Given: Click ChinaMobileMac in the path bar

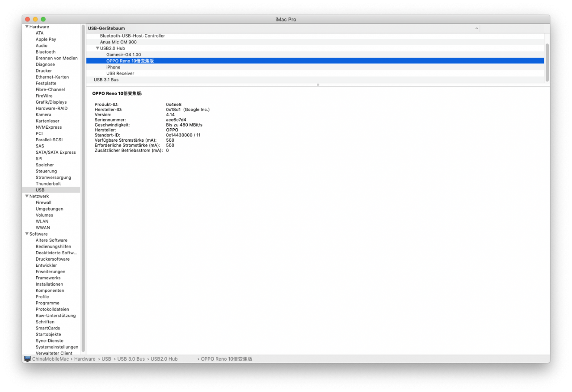Looking at the screenshot, I should tap(50, 359).
